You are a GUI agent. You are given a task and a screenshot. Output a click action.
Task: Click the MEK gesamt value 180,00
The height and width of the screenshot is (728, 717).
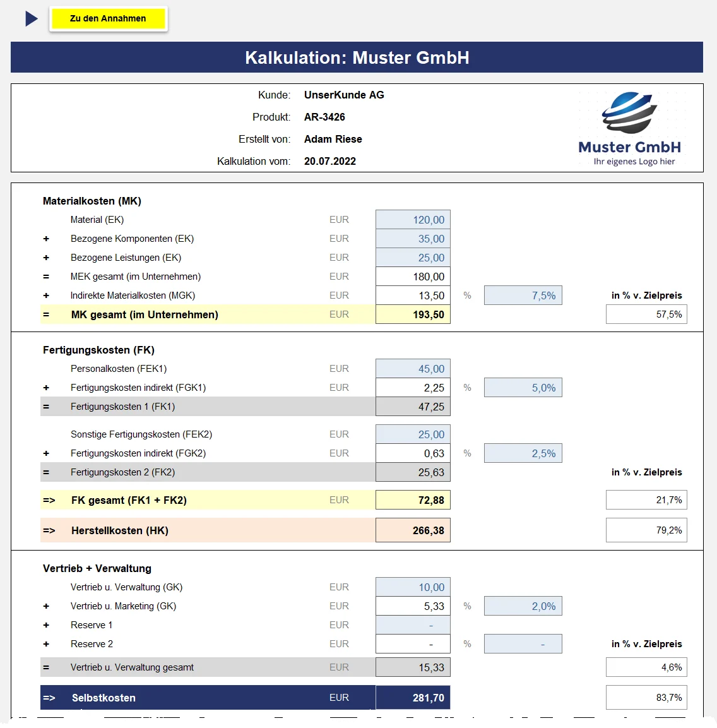[x=413, y=277]
